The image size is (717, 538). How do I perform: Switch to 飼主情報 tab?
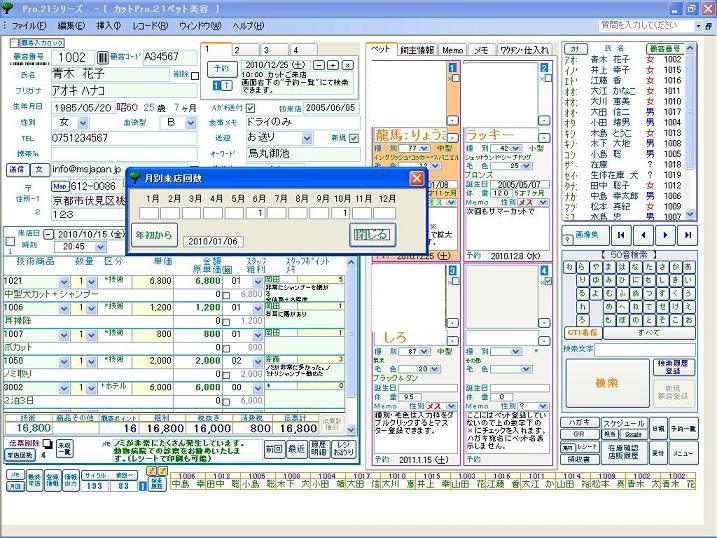417,50
